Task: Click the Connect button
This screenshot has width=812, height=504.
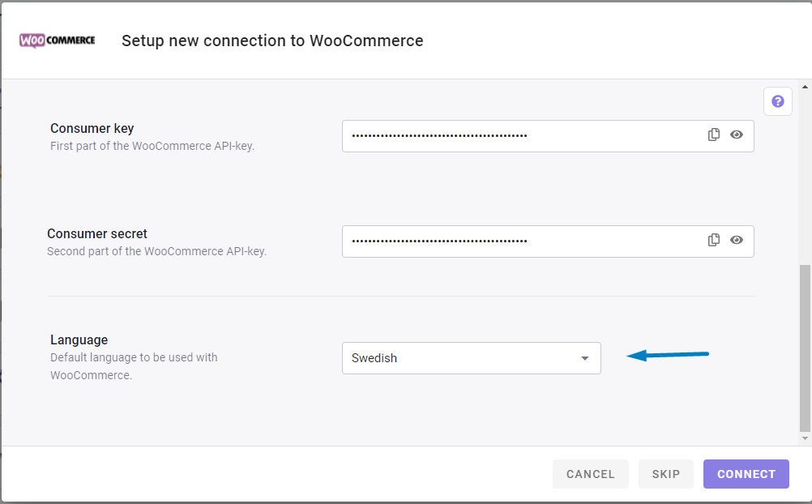Action: [746, 474]
